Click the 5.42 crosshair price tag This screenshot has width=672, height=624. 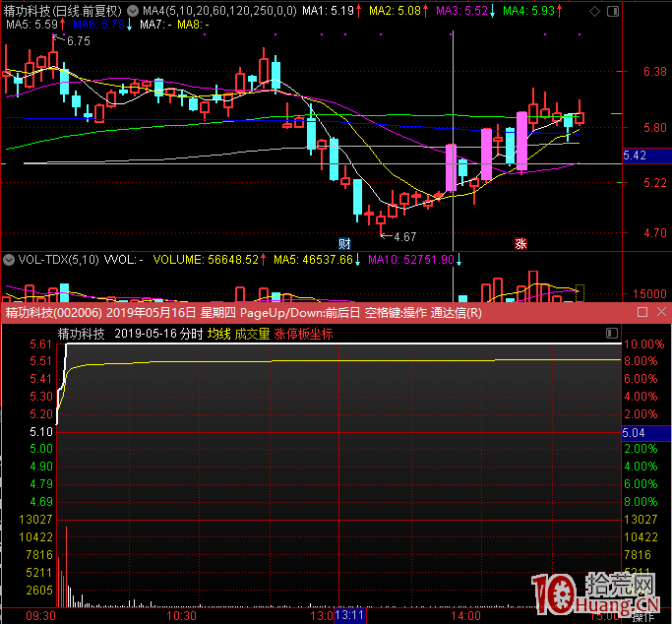646,156
